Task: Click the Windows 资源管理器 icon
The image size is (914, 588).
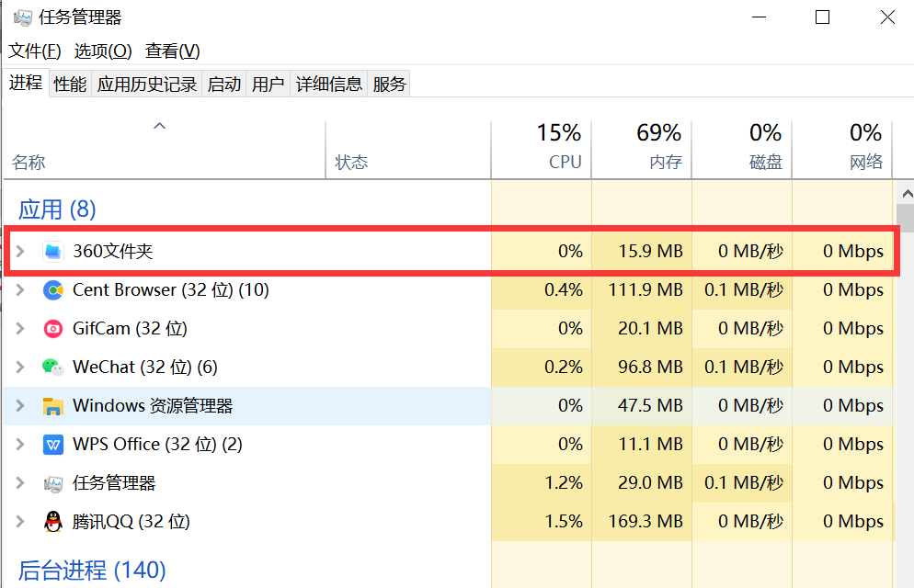Action: pyautogui.click(x=53, y=406)
